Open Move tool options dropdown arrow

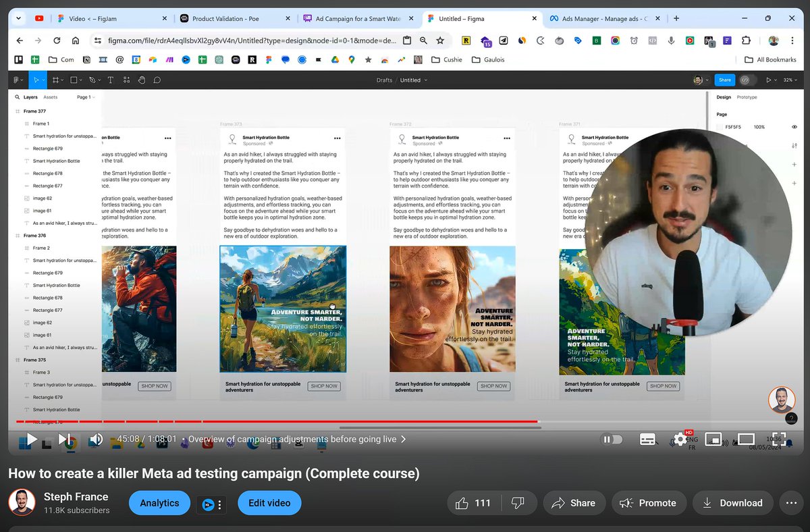pyautogui.click(x=44, y=80)
